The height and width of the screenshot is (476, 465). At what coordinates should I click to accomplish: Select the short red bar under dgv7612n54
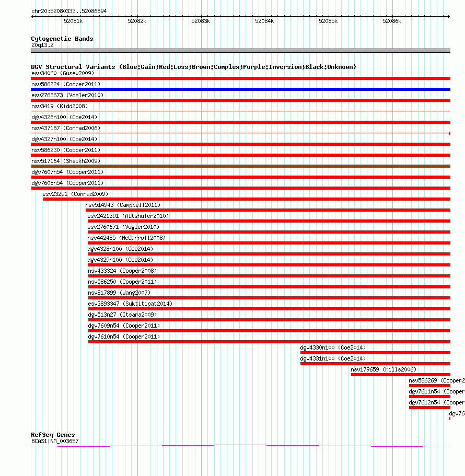click(430, 408)
